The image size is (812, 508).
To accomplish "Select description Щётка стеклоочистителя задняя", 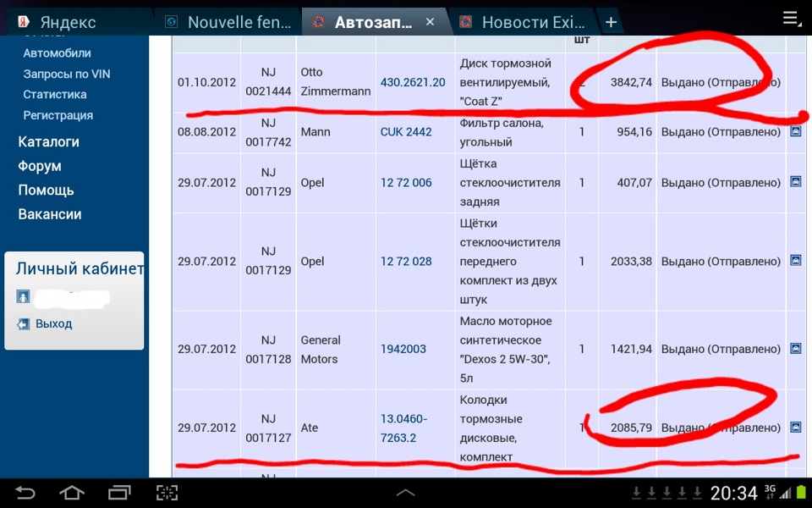I will 510,183.
